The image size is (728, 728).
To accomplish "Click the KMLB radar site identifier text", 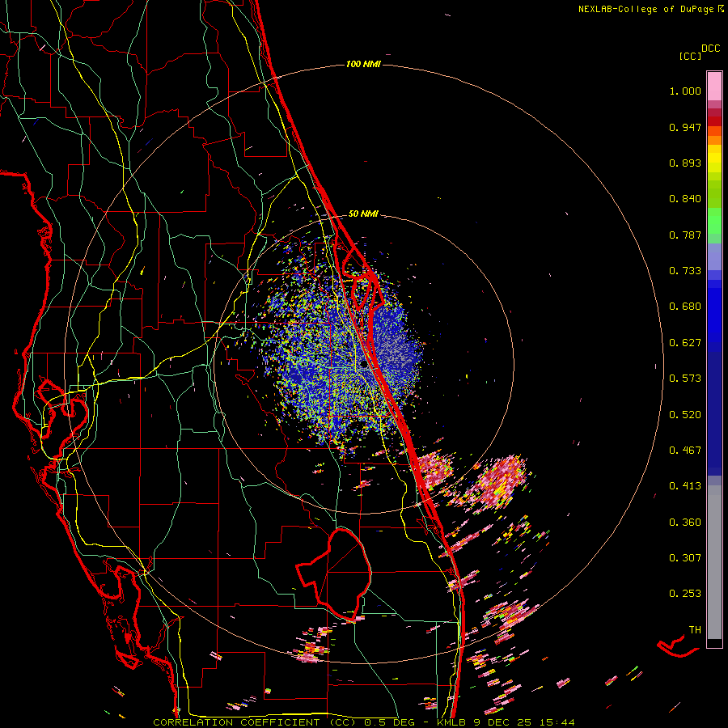I will [x=451, y=722].
